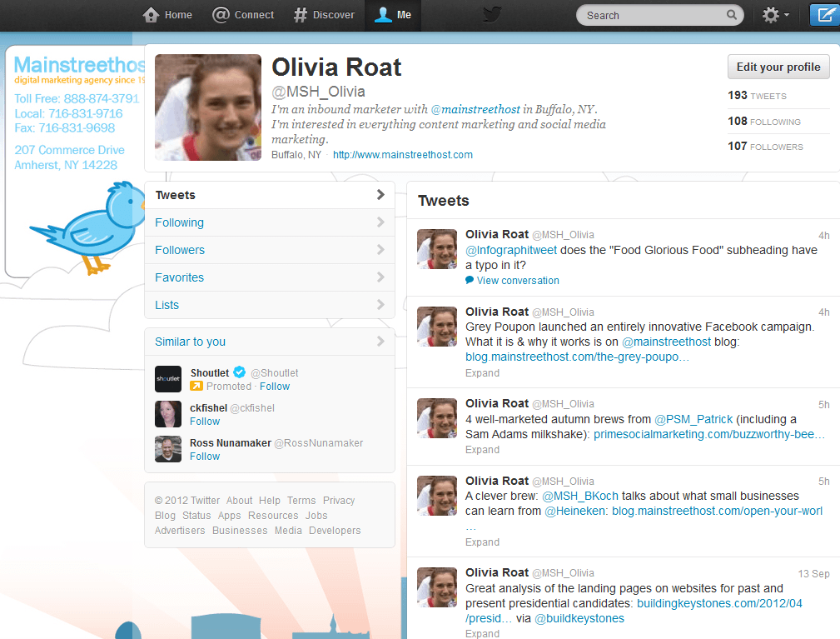Open @PSM_Patrick mention

coord(693,419)
